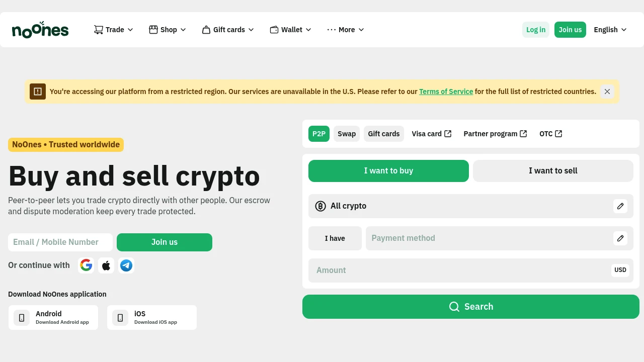Click the NoOnes logo
Image resolution: width=644 pixels, height=362 pixels.
(40, 30)
